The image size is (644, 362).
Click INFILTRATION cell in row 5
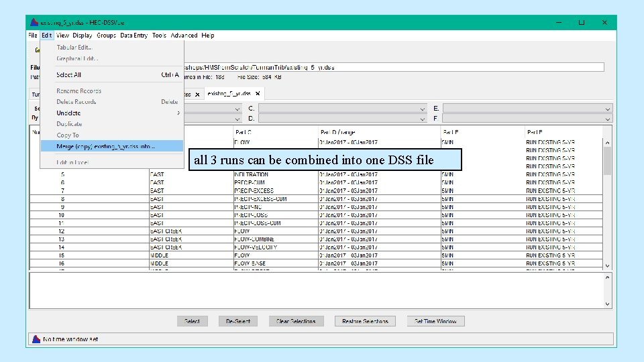276,174
